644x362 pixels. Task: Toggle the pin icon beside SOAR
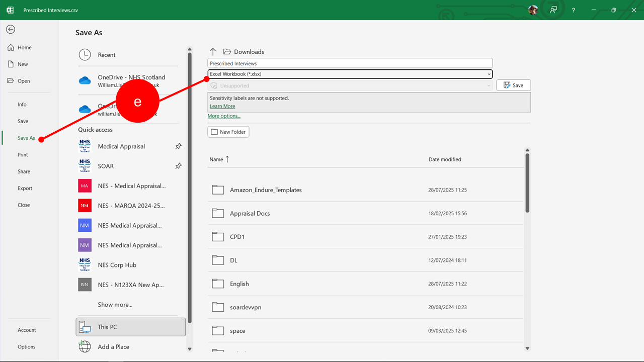[x=178, y=166]
